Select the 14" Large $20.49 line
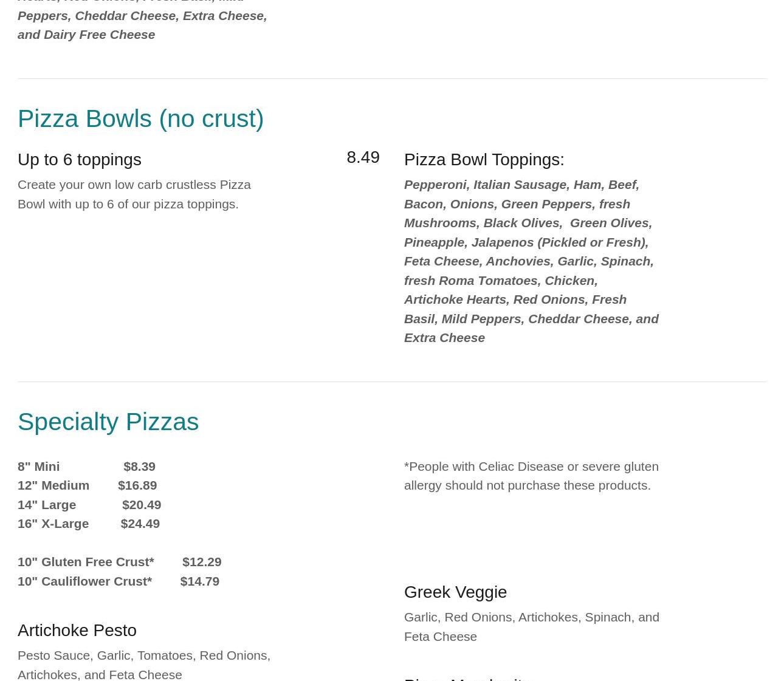 pos(89,504)
